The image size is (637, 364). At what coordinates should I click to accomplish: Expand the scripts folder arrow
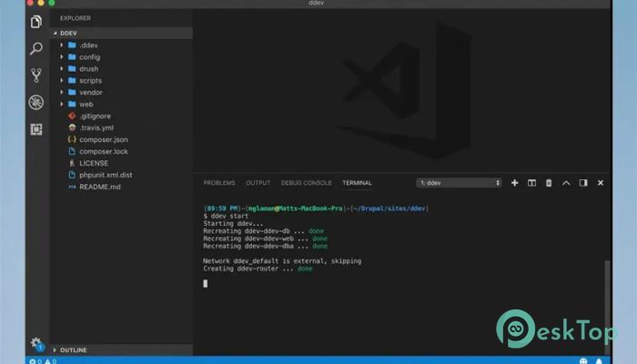(62, 80)
